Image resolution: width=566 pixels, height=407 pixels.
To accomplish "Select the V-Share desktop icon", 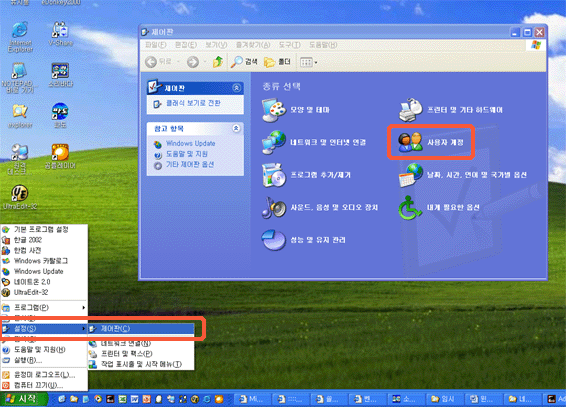I will (x=60, y=34).
